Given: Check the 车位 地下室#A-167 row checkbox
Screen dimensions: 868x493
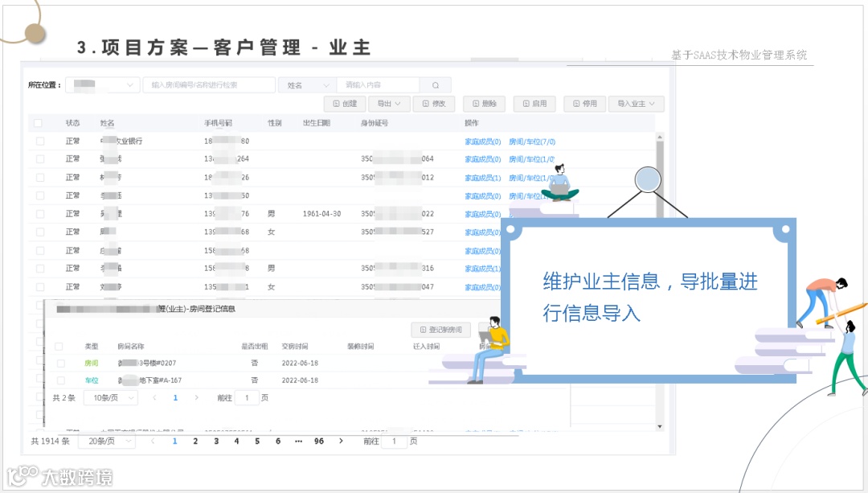Looking at the screenshot, I should pos(61,380).
